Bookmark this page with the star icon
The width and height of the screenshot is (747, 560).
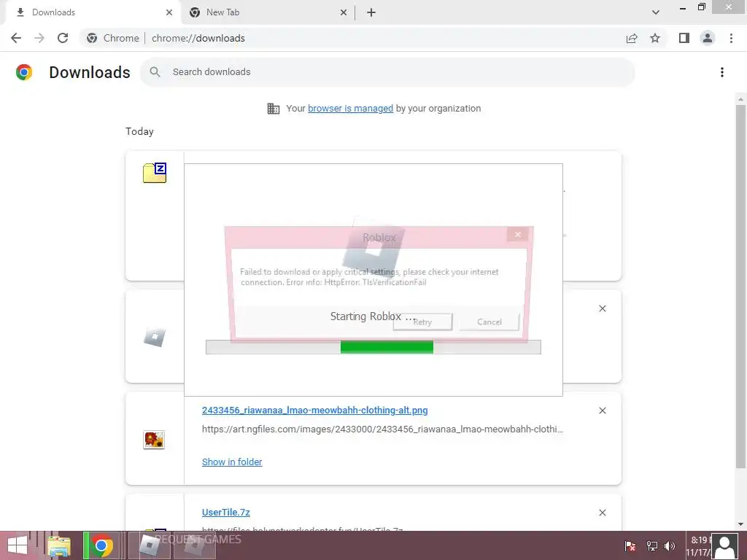click(x=655, y=38)
